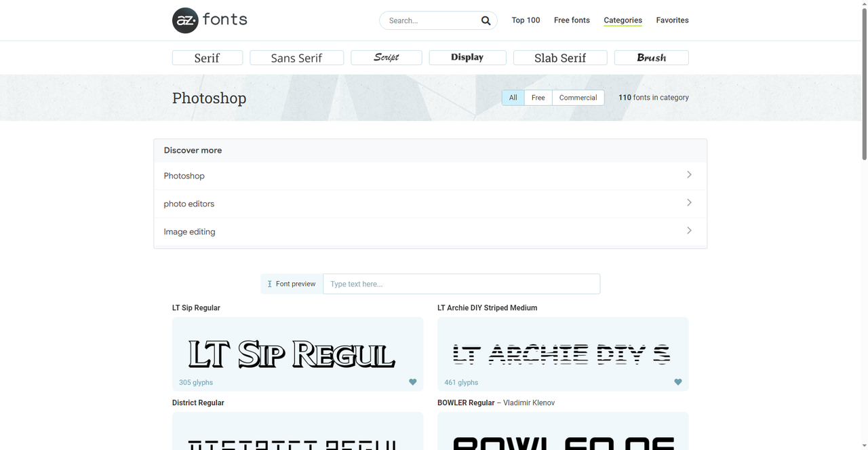Open the BOWLER Regular font link

click(x=466, y=402)
